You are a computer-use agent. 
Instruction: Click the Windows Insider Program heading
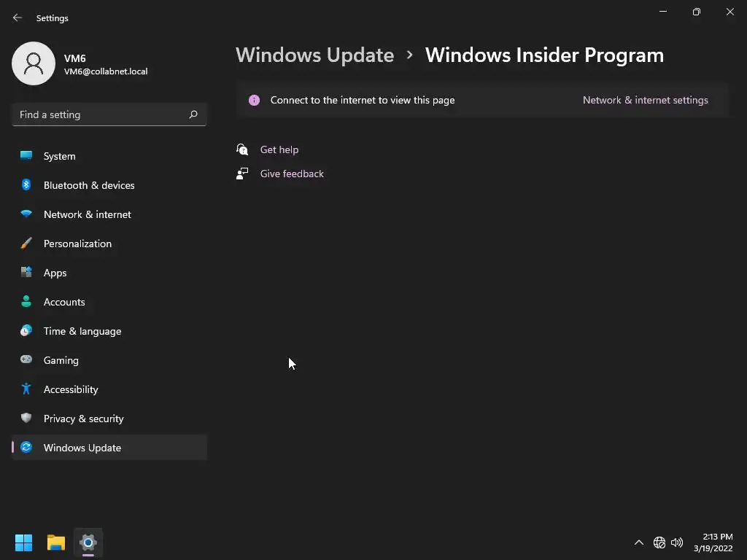[544, 55]
